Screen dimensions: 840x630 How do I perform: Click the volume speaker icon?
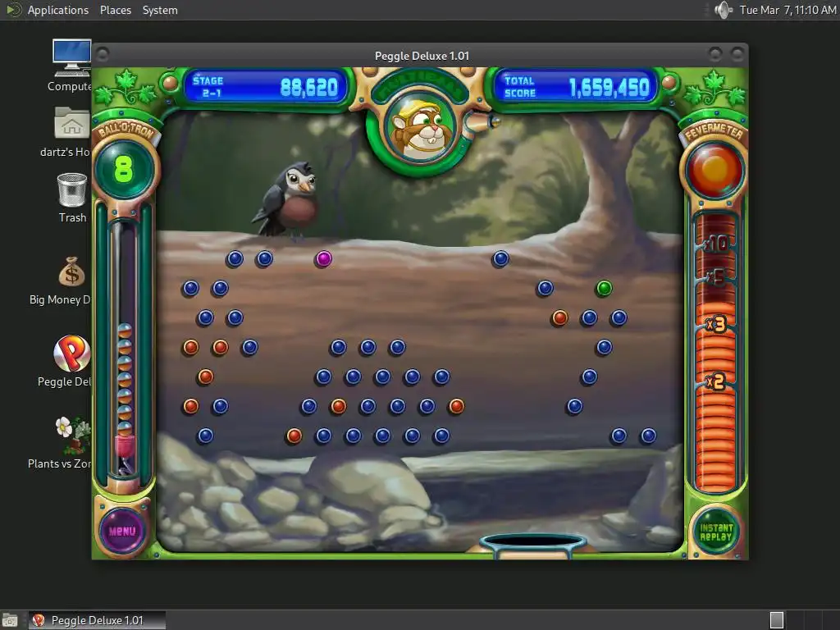click(x=724, y=10)
